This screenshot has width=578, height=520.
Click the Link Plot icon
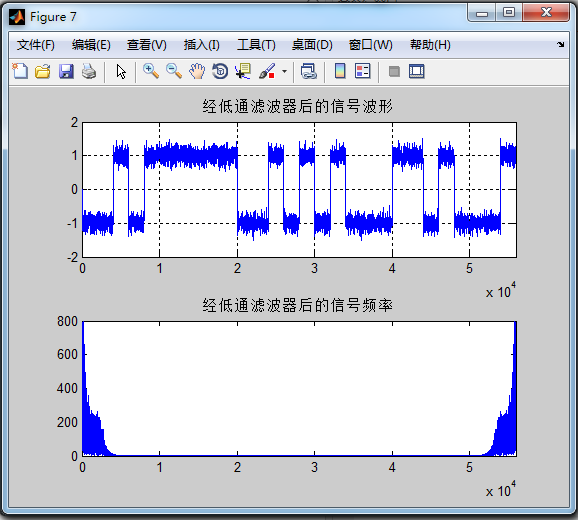click(309, 71)
